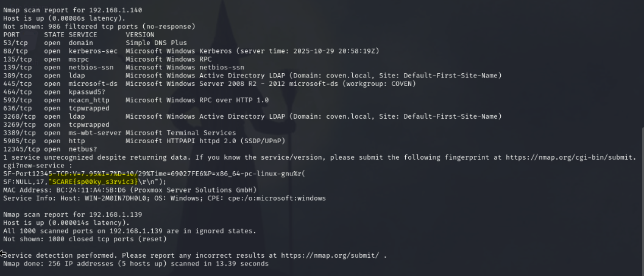Click the 88/tcp kerberos-sec line
The image size is (644, 276).
[x=191, y=51]
